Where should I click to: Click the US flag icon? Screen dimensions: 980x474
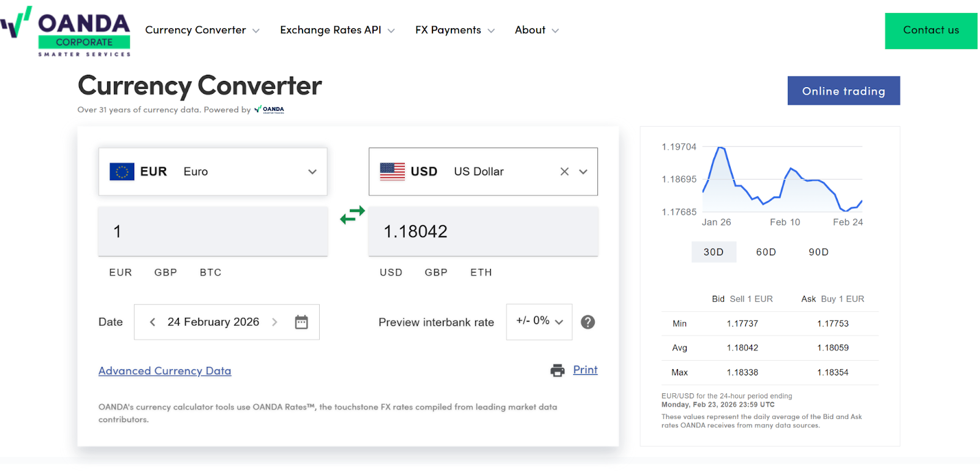[393, 171]
